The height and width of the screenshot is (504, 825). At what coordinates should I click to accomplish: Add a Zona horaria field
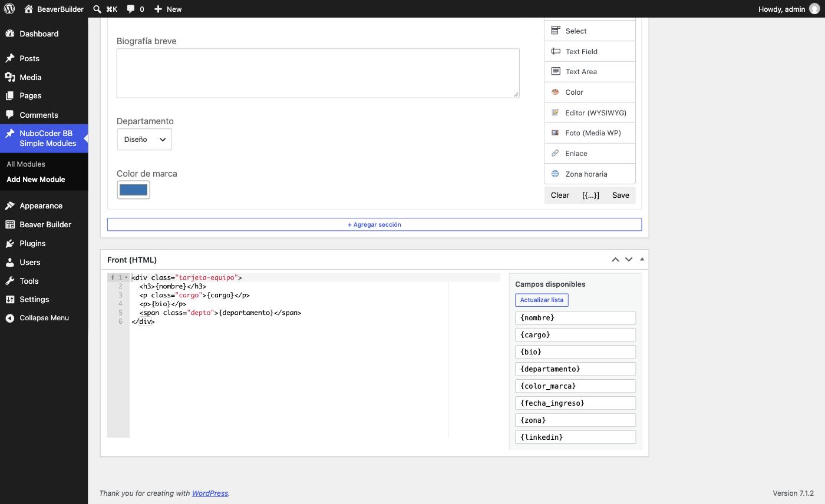point(590,174)
